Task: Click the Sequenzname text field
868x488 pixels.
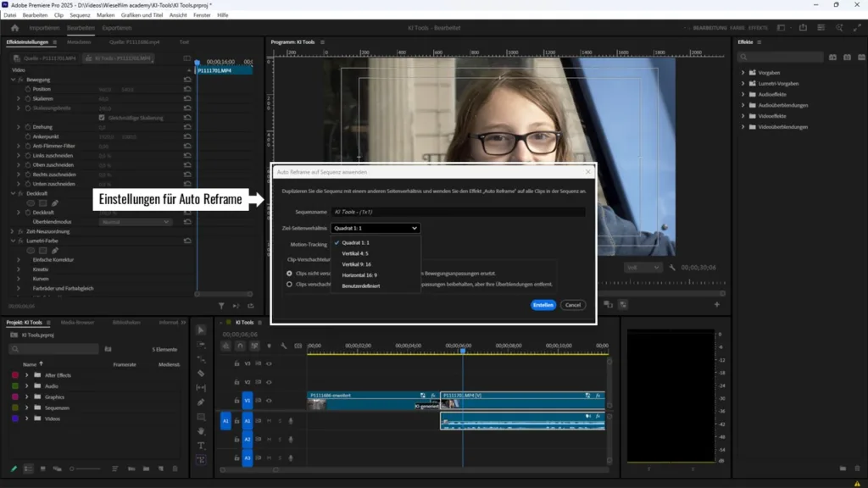Action: [x=458, y=212]
